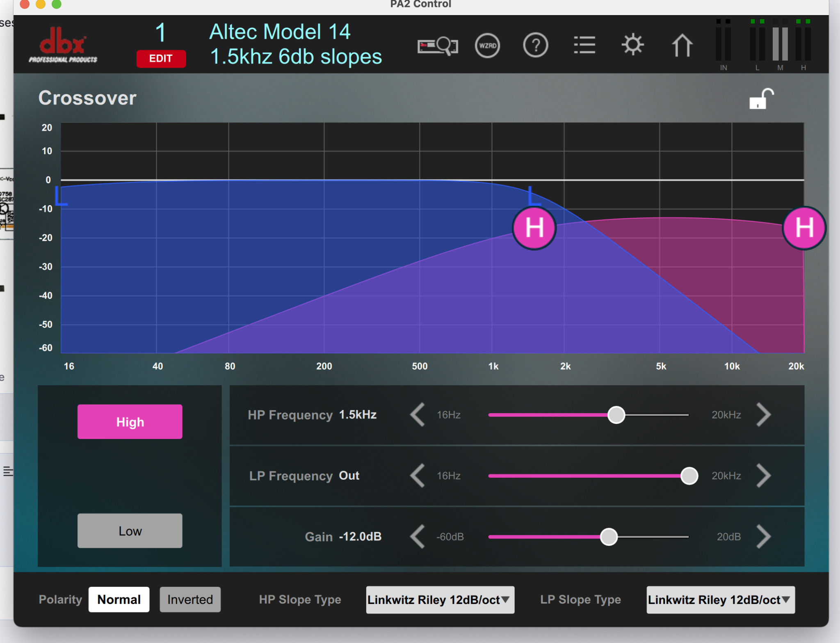Open the preset list icon

pyautogui.click(x=584, y=45)
